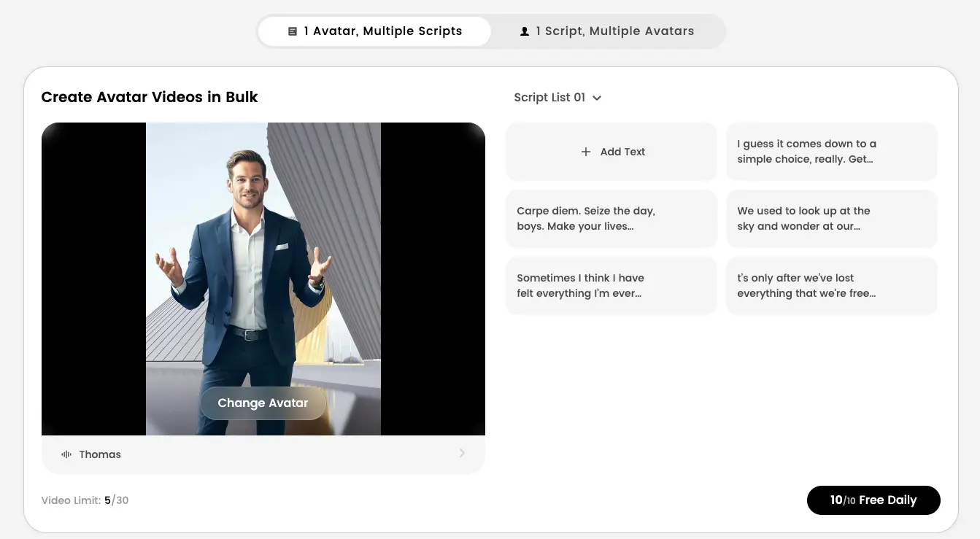Viewport: 980px width, 539px height.
Task: Click the plus icon beside Add Text
Action: coord(585,152)
